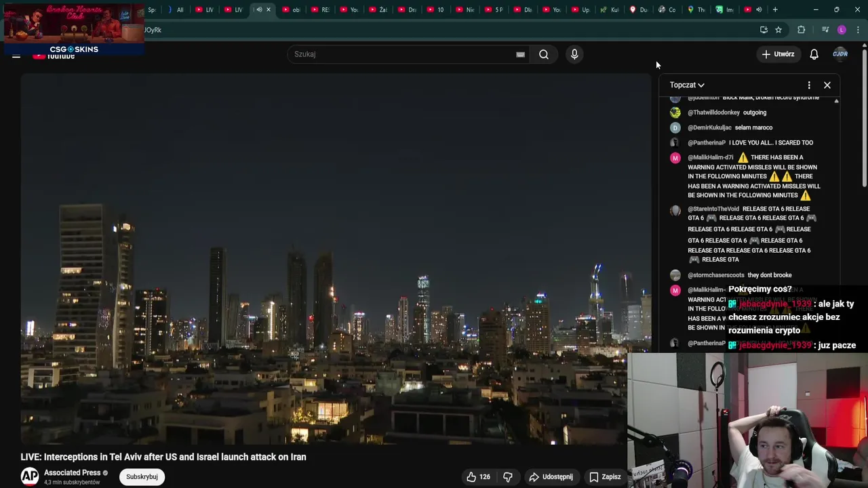Open Chrome profile avatar
This screenshot has width=868, height=488.
842,30
